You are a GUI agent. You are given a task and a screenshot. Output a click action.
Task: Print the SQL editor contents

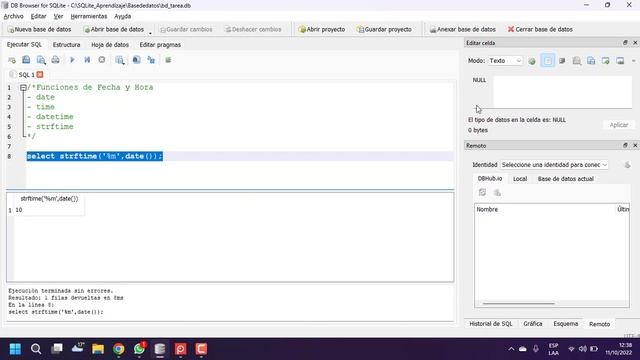56,60
